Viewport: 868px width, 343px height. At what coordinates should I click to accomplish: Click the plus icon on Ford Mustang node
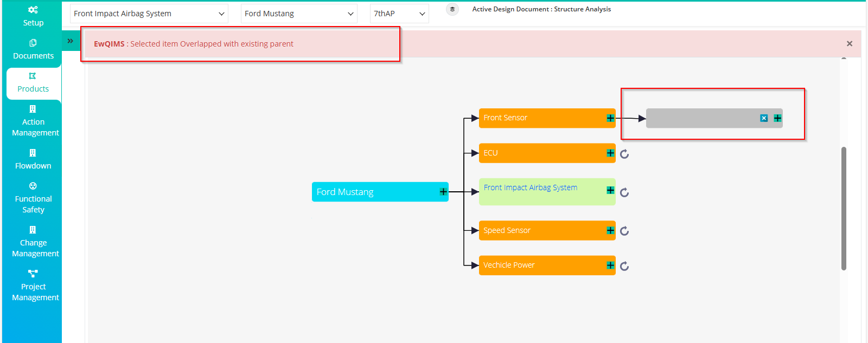[443, 192]
